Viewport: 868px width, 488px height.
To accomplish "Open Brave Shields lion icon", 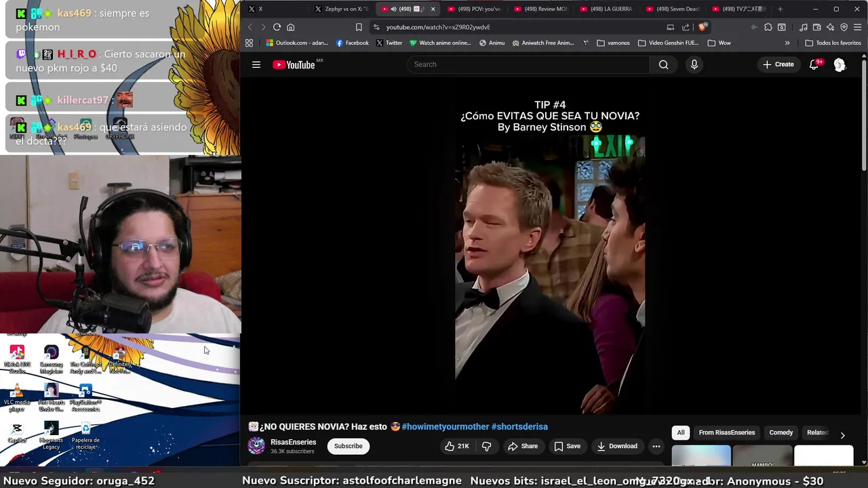I will 703,27.
